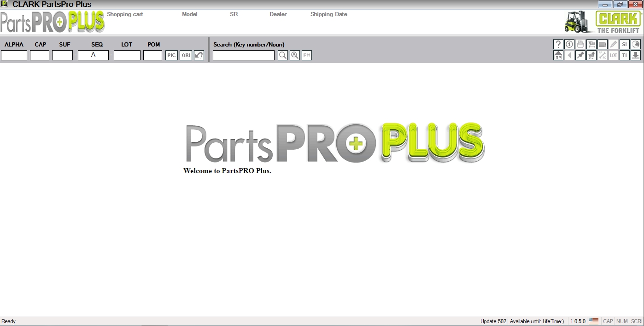Click the SR header label
This screenshot has height=326, width=644.
pos(234,14)
